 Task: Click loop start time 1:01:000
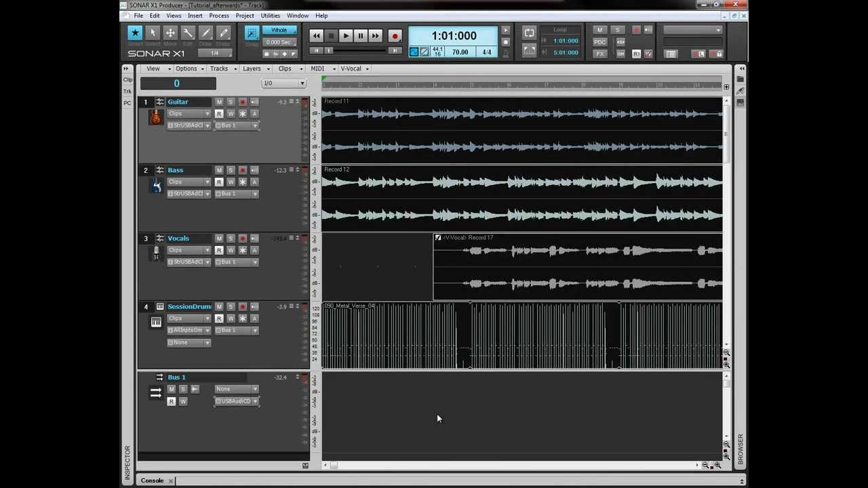point(566,41)
